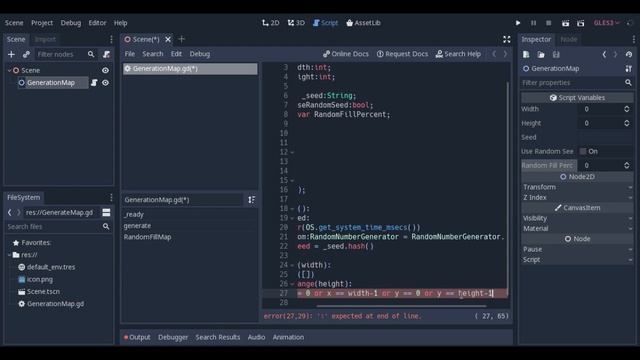Open the Output bottom panel
The image size is (640, 360).
(137, 337)
